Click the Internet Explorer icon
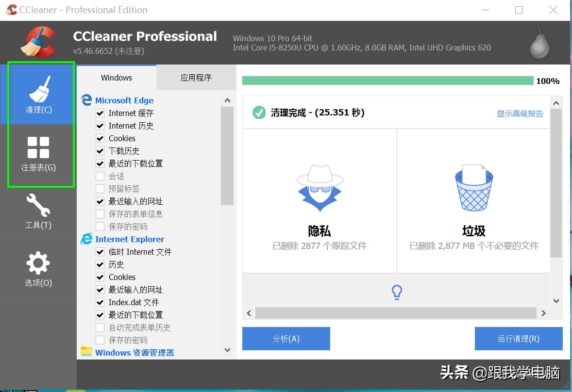Viewport: 572px width, 392px height. pyautogui.click(x=86, y=239)
